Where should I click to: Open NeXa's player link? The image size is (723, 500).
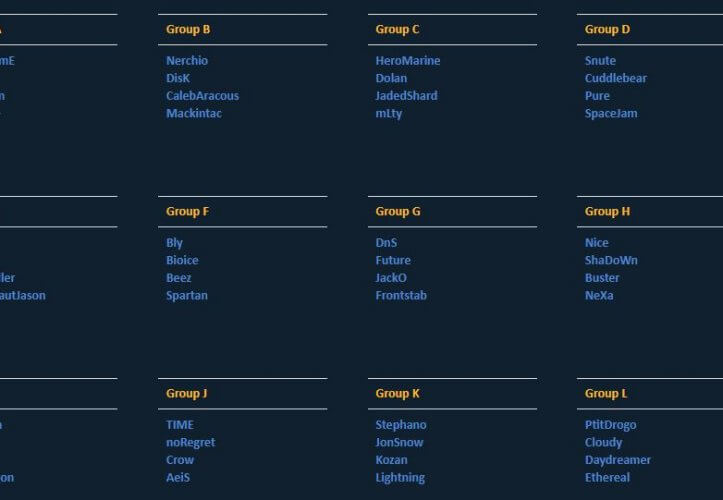599,296
